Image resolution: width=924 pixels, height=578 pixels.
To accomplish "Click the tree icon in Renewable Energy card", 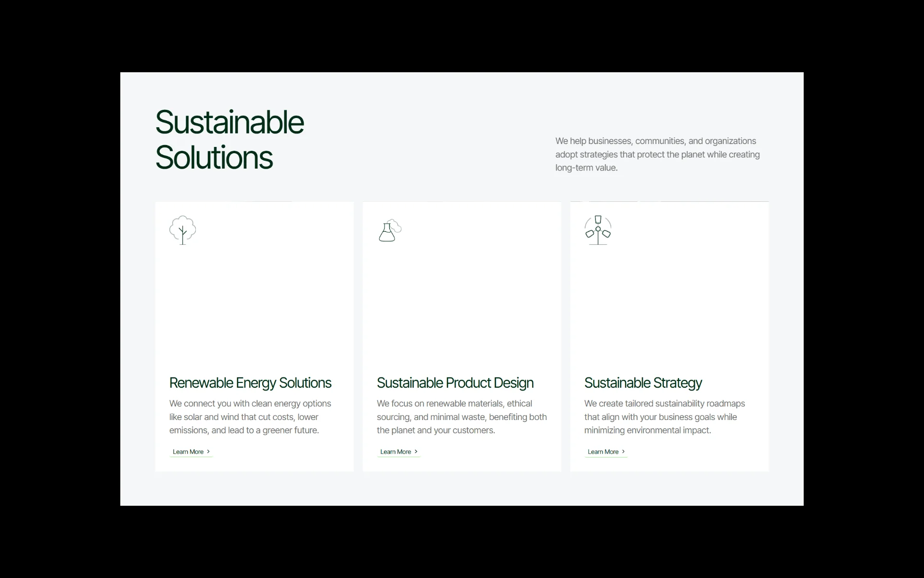I will pyautogui.click(x=182, y=230).
